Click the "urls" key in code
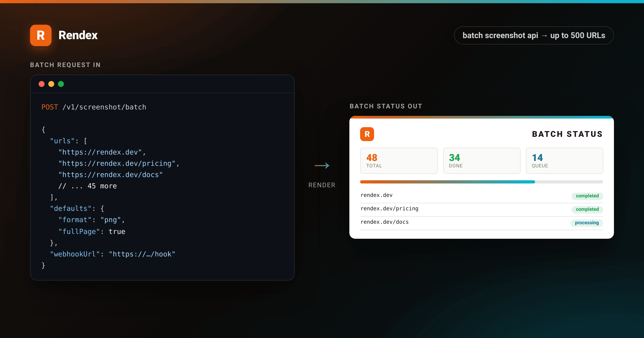This screenshot has height=338, width=644. click(62, 141)
